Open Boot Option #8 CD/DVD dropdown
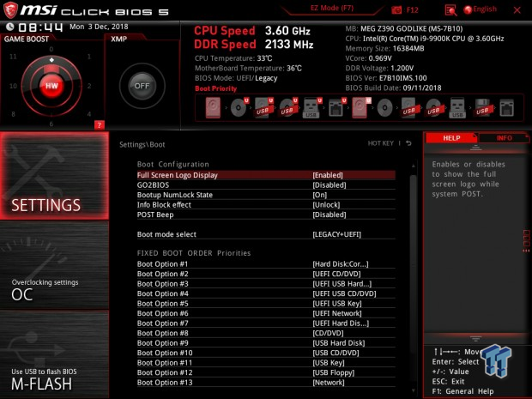 pyautogui.click(x=266, y=333)
